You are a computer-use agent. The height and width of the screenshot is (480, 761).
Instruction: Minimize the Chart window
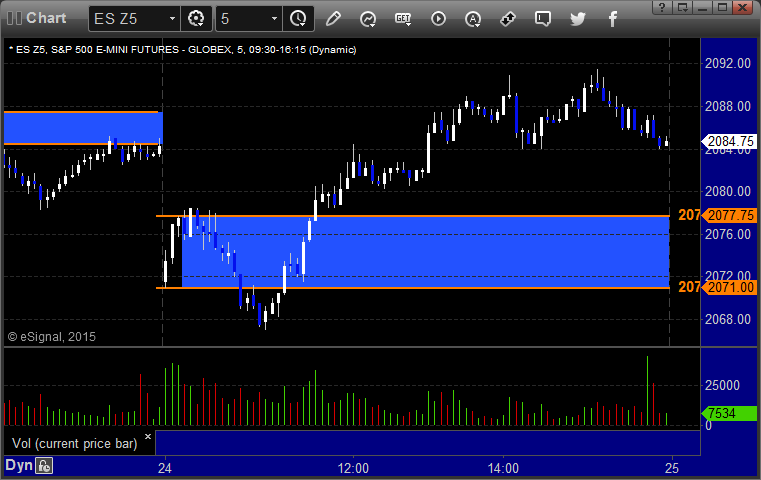pyautogui.click(x=702, y=7)
